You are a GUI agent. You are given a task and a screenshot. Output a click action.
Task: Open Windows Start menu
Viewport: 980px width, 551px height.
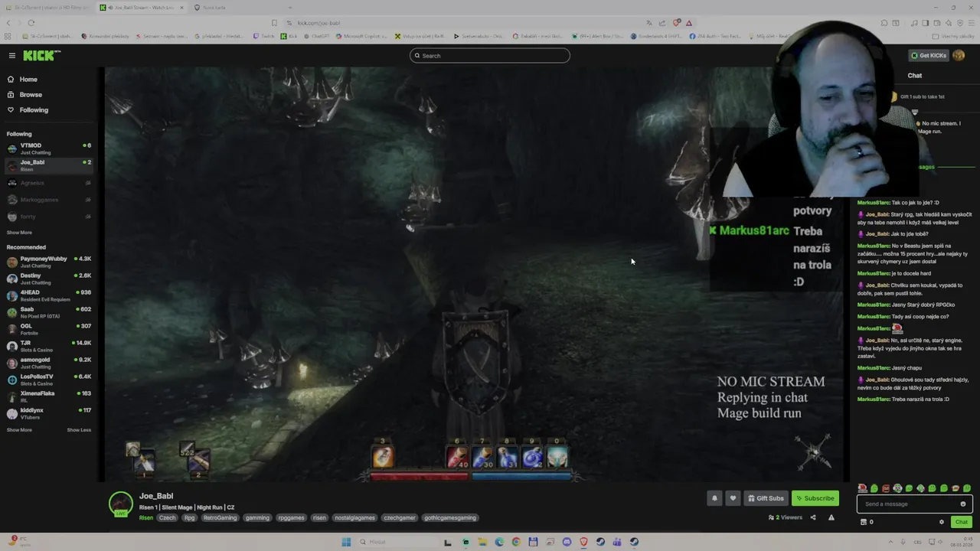pyautogui.click(x=346, y=542)
